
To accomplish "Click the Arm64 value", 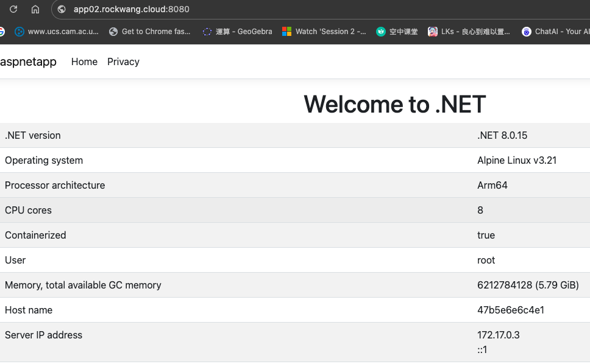I will tap(492, 185).
